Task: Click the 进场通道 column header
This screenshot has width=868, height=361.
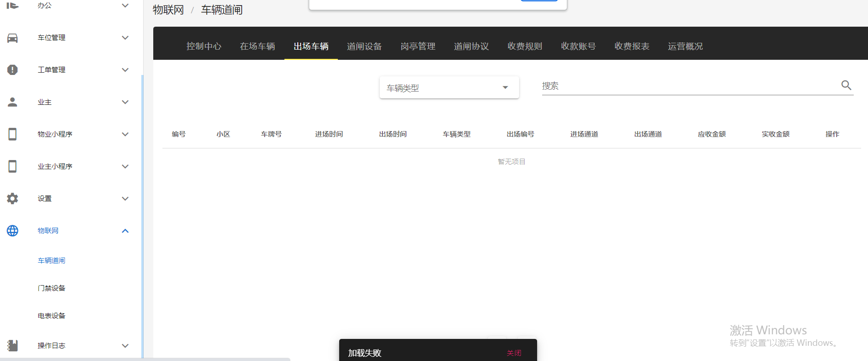Action: point(584,134)
